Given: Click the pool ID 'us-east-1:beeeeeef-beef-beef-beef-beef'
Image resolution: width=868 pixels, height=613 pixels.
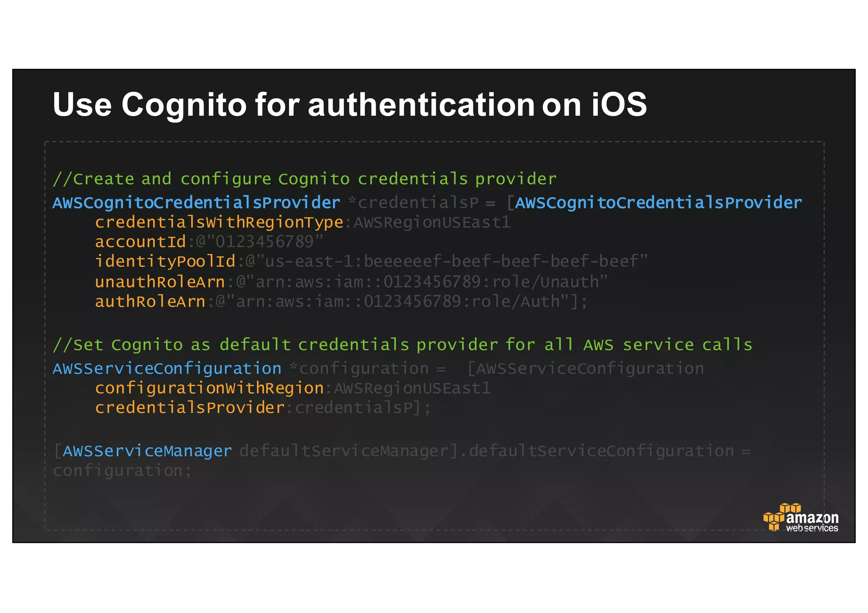Looking at the screenshot, I should (452, 261).
